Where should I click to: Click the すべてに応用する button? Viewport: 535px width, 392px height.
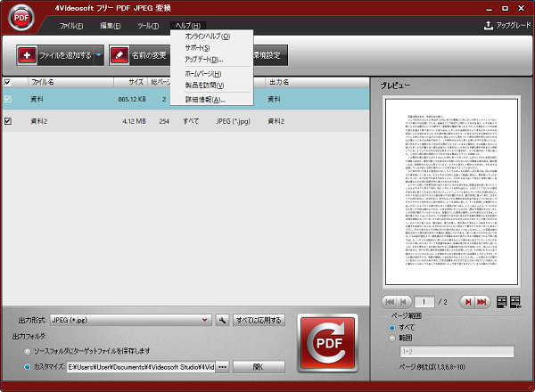pyautogui.click(x=258, y=320)
